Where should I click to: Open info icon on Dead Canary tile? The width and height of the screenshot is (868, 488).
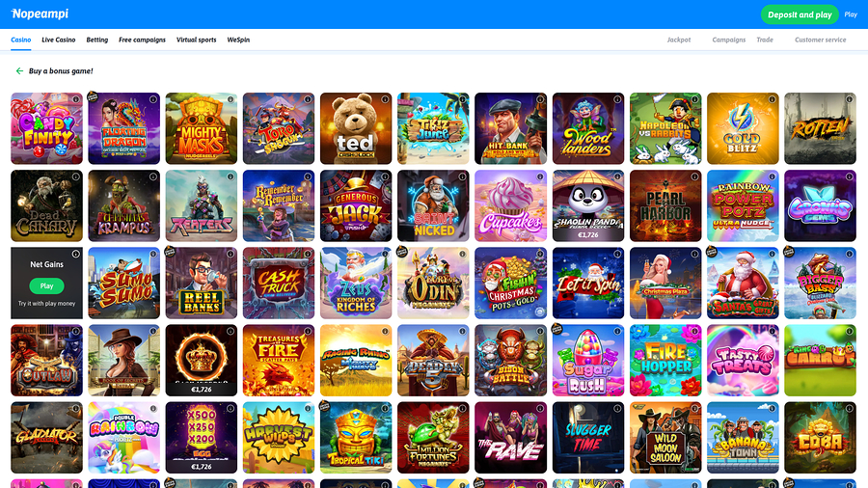tap(75, 177)
